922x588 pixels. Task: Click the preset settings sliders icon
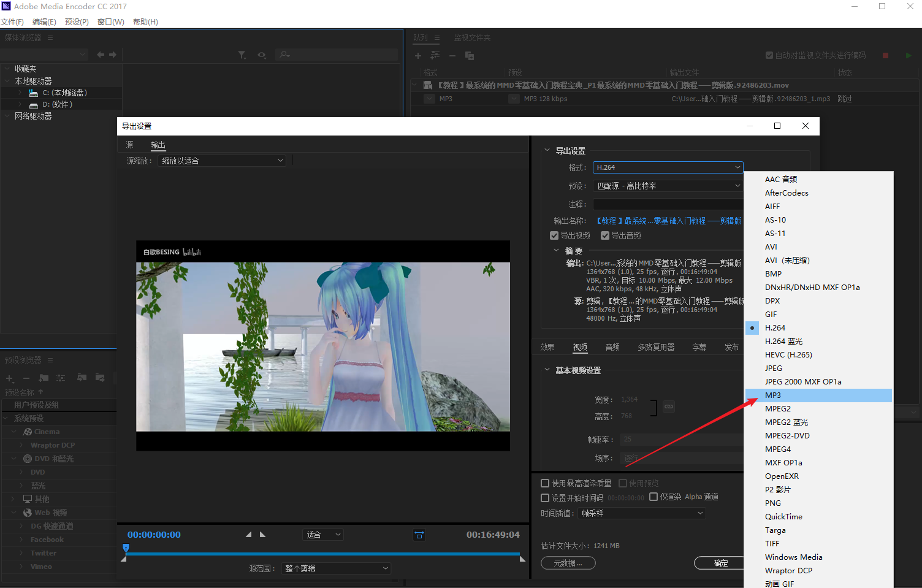(61, 378)
